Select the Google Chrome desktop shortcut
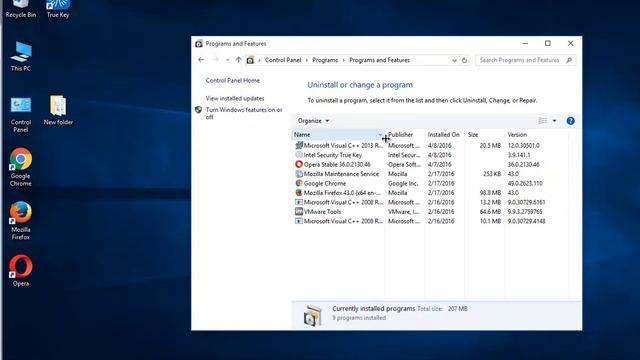Image resolution: width=640 pixels, height=360 pixels. point(21,167)
